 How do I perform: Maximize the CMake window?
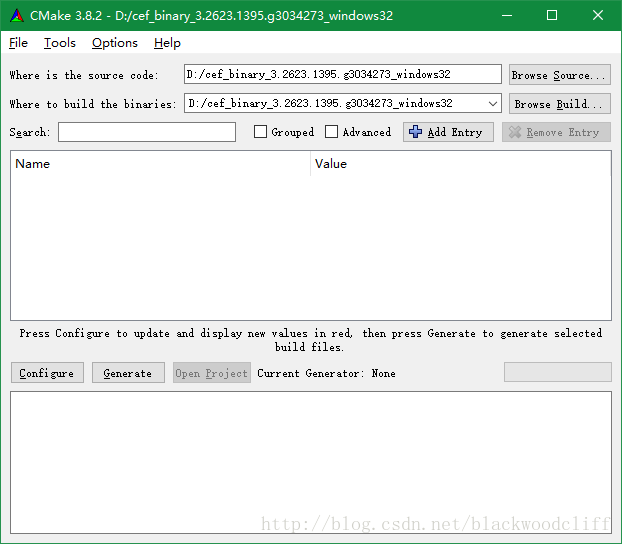[552, 15]
